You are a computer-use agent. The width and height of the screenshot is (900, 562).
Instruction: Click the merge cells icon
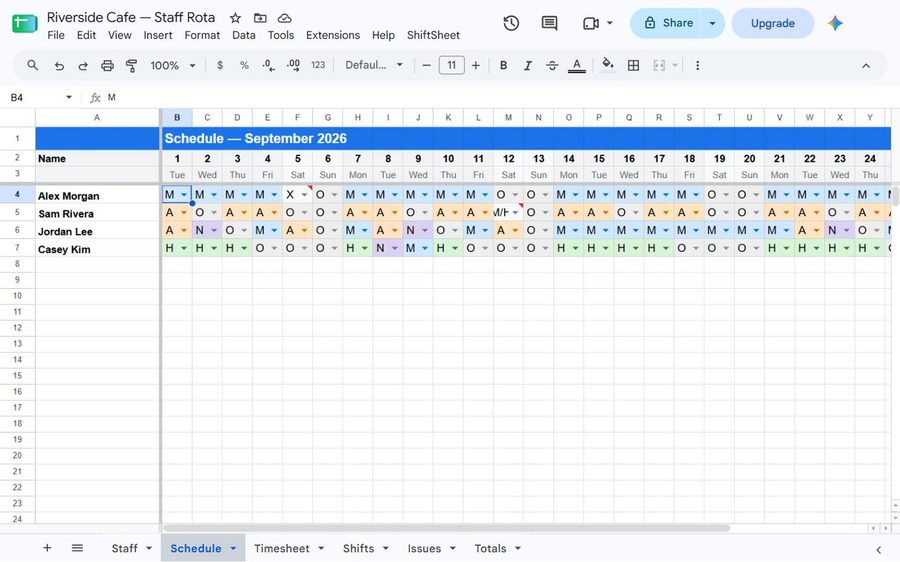click(x=659, y=65)
